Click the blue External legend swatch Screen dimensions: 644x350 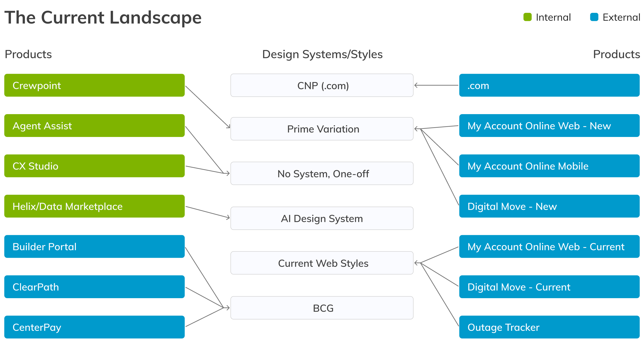click(594, 17)
